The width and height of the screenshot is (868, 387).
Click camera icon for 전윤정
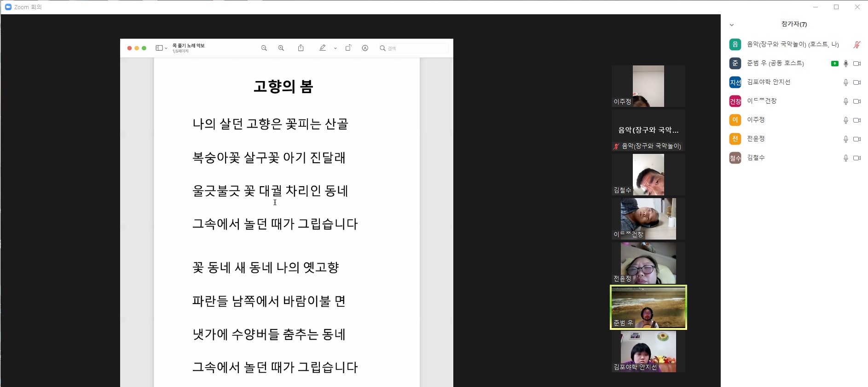click(x=856, y=139)
